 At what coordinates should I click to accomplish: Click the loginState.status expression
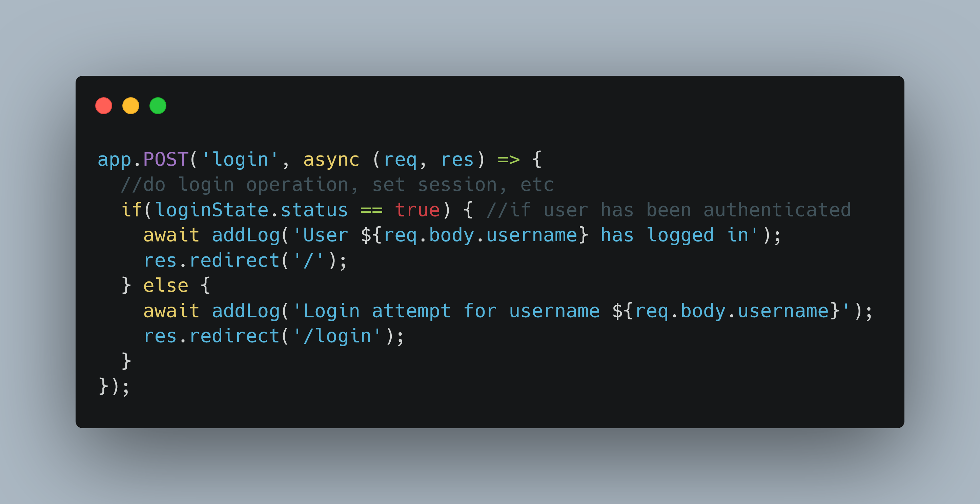[251, 210]
